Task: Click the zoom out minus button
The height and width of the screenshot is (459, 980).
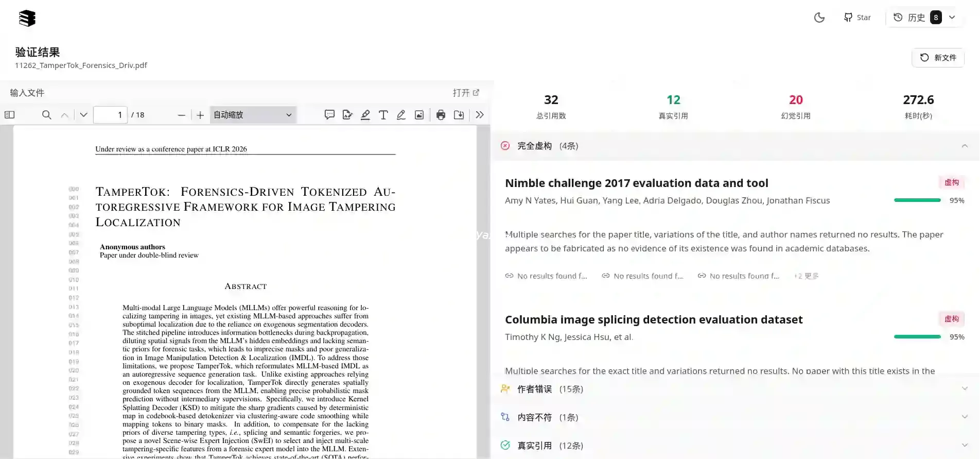Action: 181,115
